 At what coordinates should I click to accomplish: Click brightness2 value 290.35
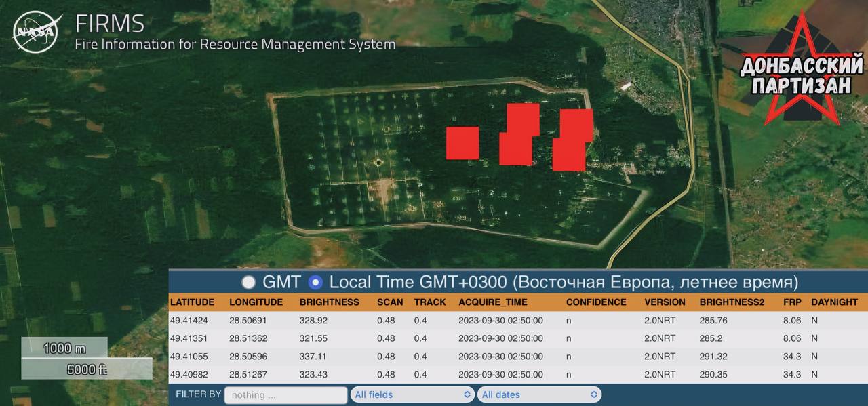coord(713,374)
